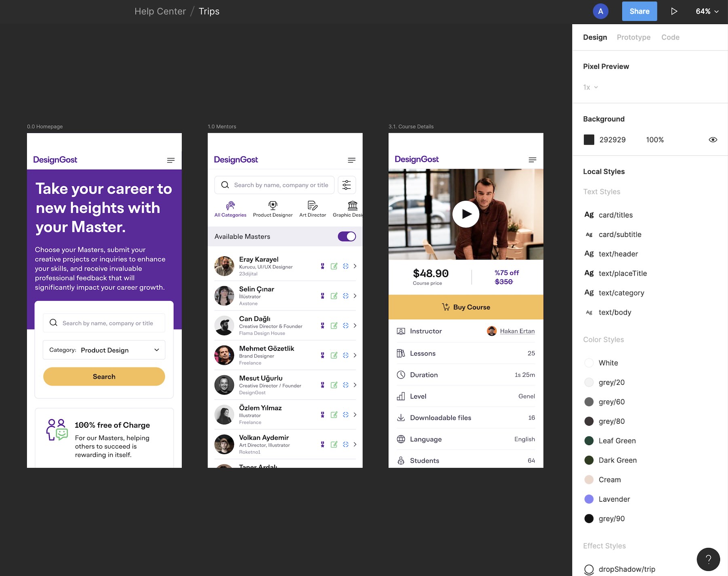Screen dimensions: 728x576
Task: Select the Product Designer category icon
Action: (x=273, y=206)
